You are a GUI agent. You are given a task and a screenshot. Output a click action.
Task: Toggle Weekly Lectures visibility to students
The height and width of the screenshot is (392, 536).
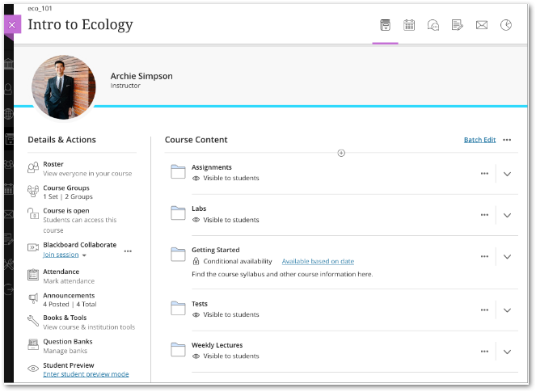click(x=226, y=356)
